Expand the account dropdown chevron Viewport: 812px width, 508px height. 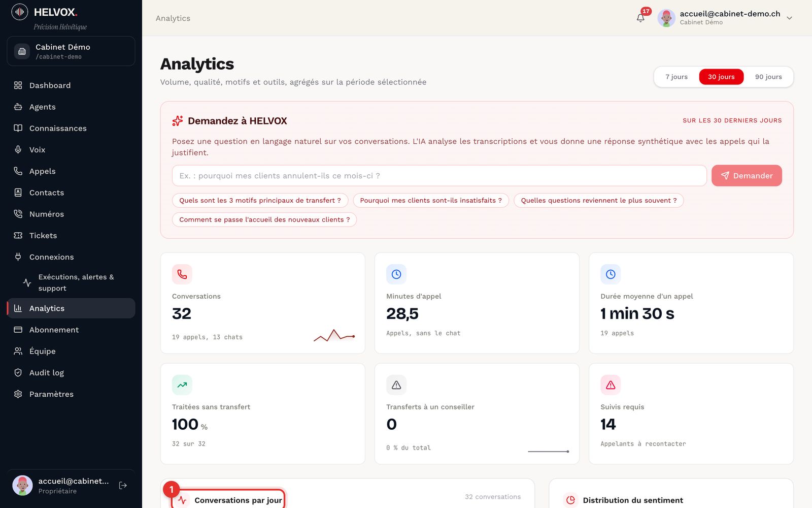click(789, 18)
